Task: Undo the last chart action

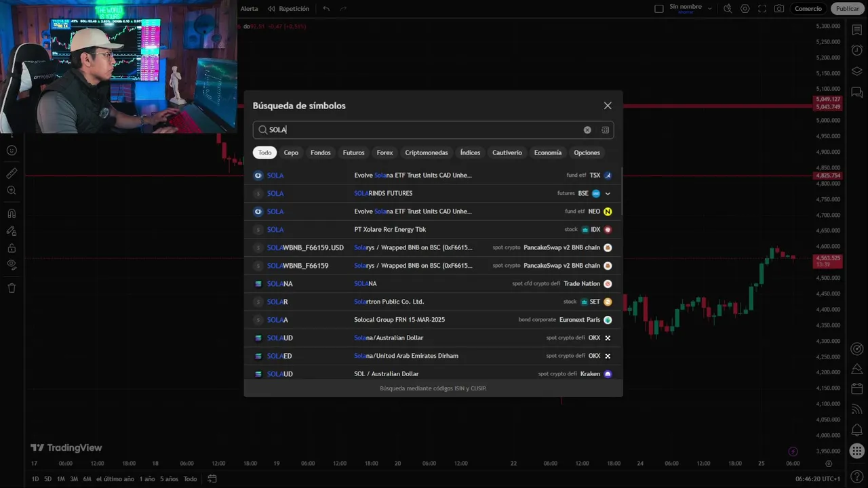Action: click(326, 9)
